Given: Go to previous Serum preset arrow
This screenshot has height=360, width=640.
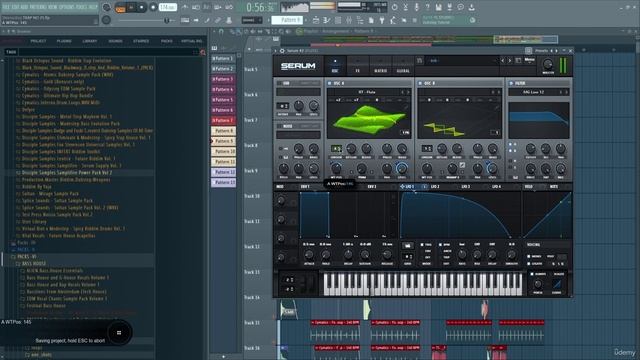Looking at the screenshot, I should (503, 60).
